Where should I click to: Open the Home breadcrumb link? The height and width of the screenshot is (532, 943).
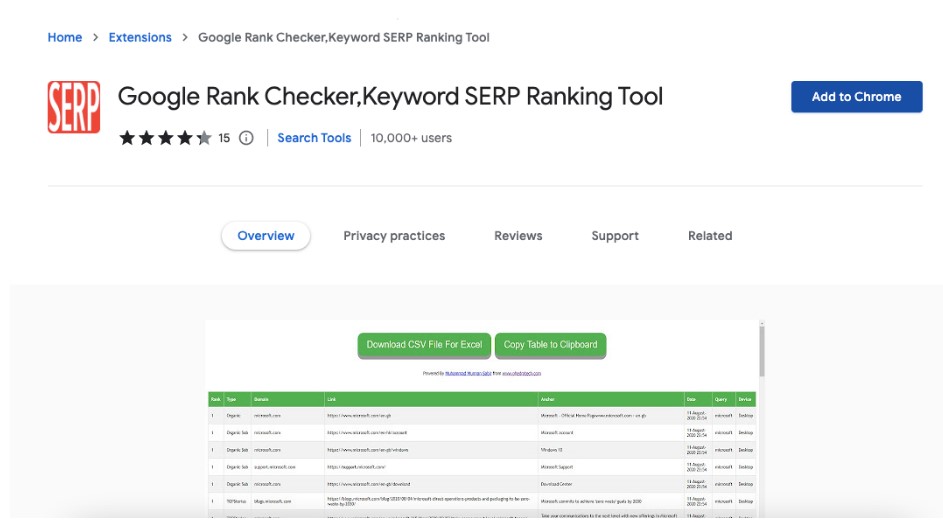[x=65, y=37]
